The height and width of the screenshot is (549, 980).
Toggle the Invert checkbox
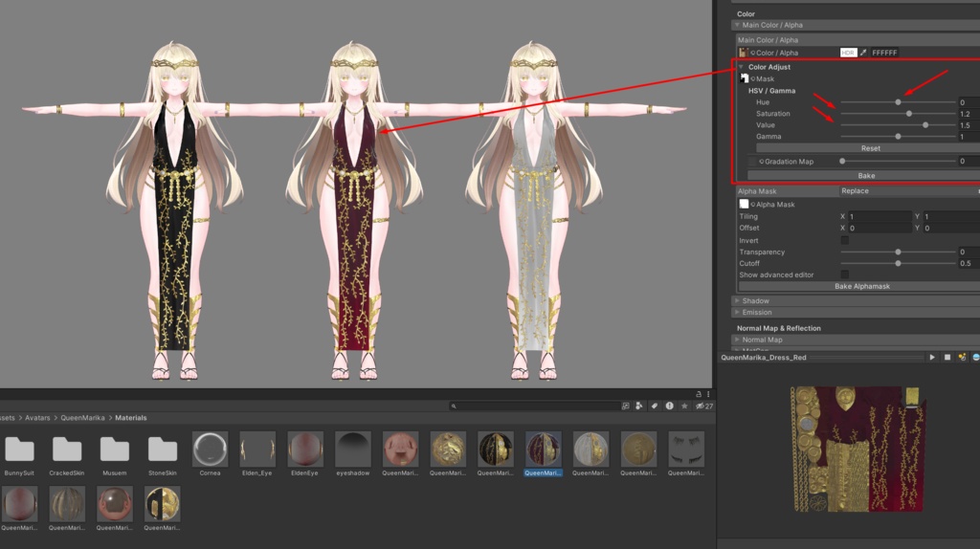[x=844, y=240]
